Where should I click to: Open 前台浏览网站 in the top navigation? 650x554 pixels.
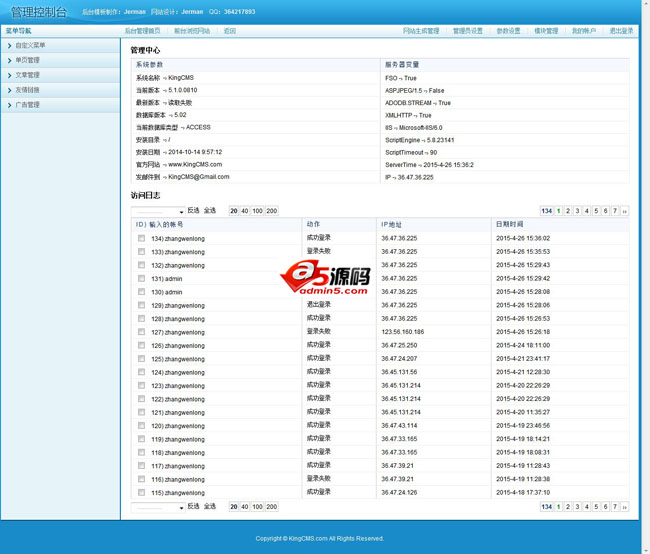pos(192,31)
